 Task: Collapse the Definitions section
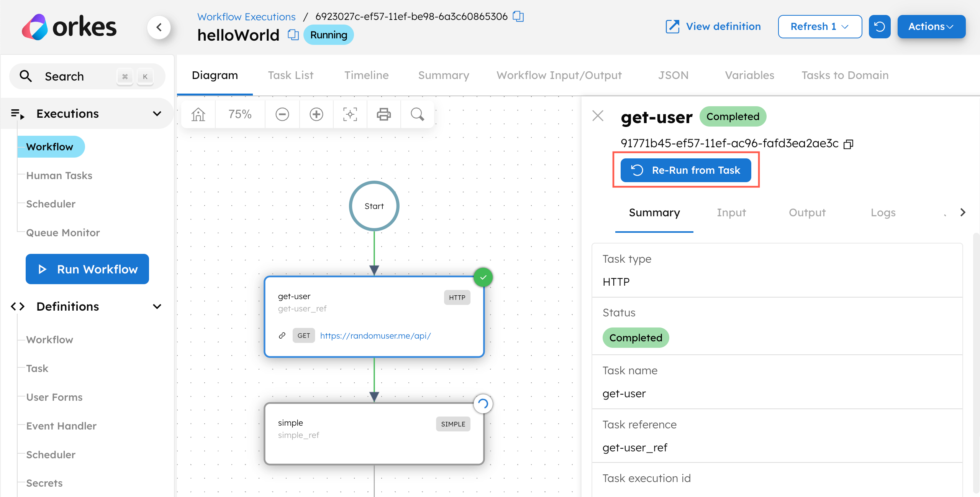(x=157, y=306)
